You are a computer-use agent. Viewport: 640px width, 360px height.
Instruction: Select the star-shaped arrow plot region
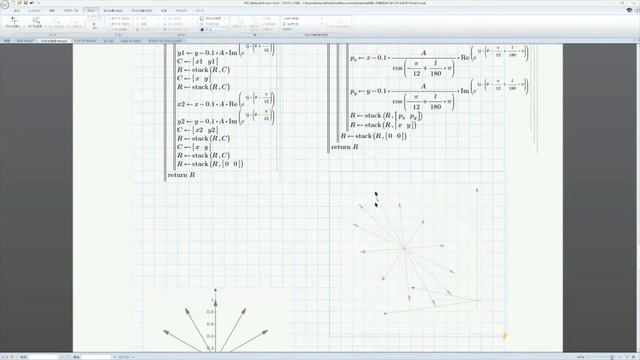pyautogui.click(x=417, y=254)
